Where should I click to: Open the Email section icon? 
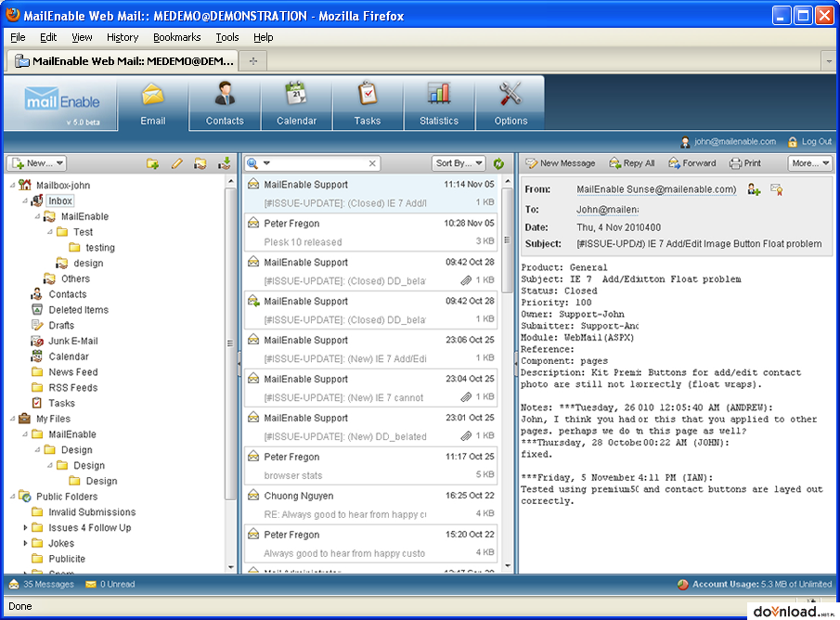tap(152, 95)
